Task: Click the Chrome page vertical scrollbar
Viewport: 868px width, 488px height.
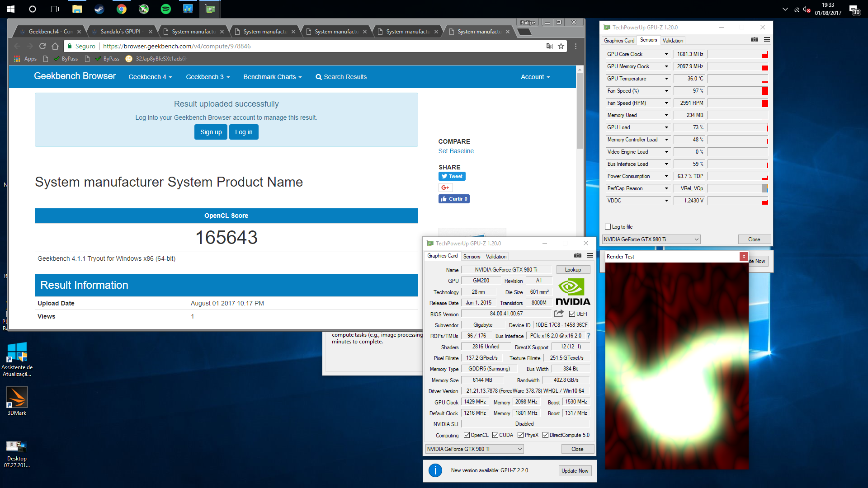Action: tap(580, 111)
